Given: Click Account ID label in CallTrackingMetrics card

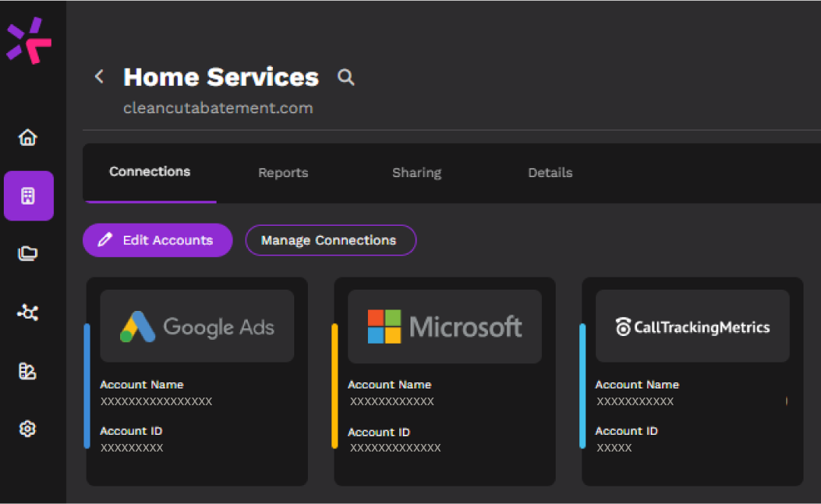Looking at the screenshot, I should click(626, 431).
